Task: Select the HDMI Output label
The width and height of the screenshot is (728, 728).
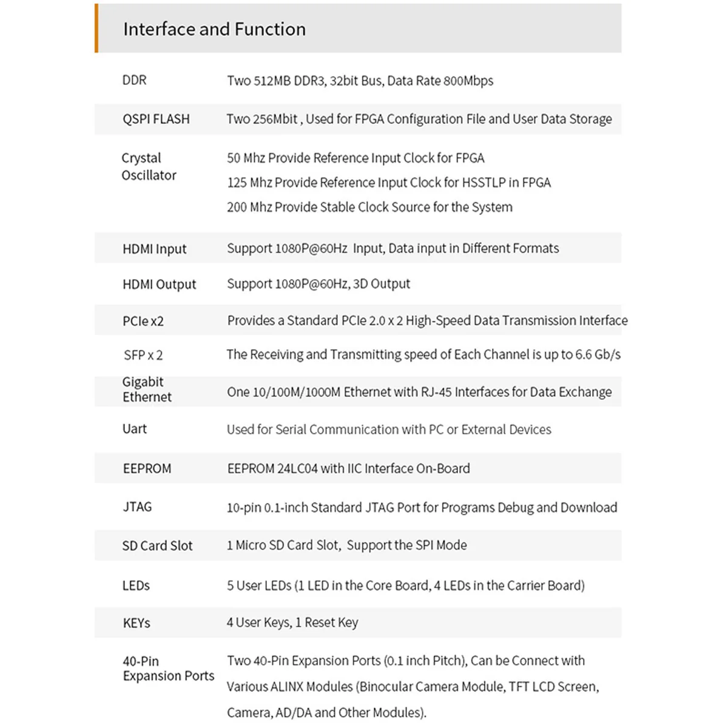Action: point(159,284)
